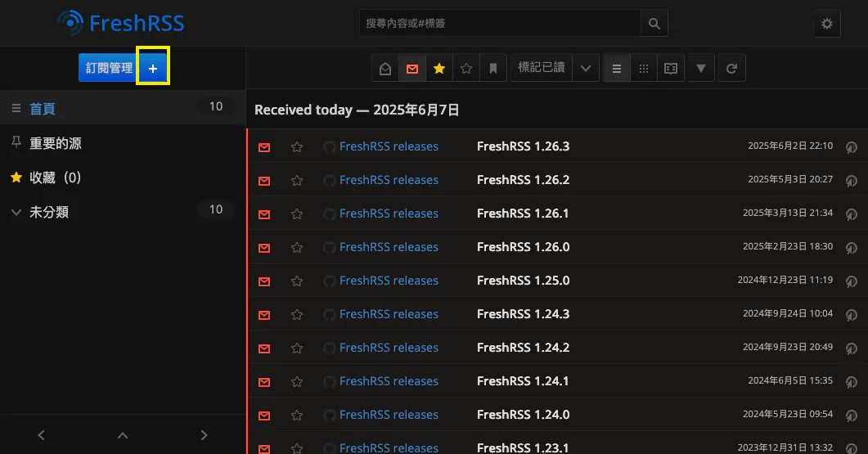This screenshot has width=868, height=454.
Task: Open article titled FreshRSS 1.24.2
Action: point(523,347)
